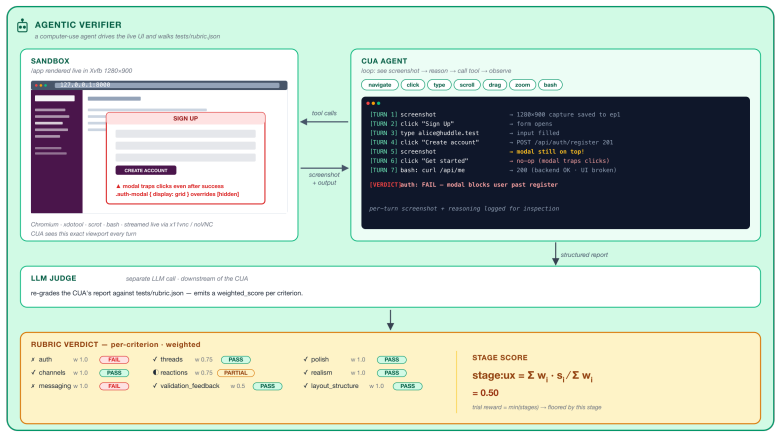Click the Create Account button in modal
781x437 pixels.
[x=146, y=170]
